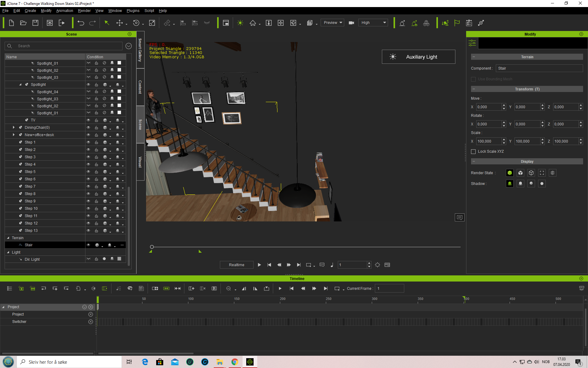This screenshot has height=368, width=588.
Task: Open player settings gear icon
Action: (x=377, y=265)
